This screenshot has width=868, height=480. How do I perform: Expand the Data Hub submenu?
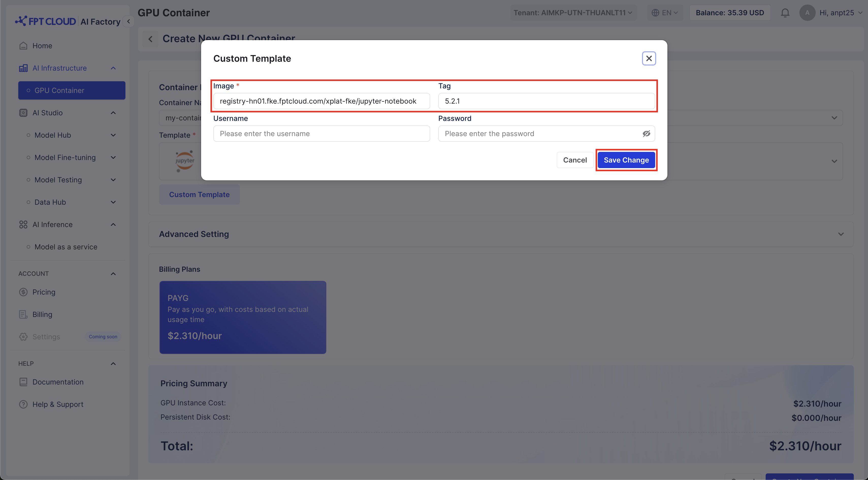click(113, 202)
